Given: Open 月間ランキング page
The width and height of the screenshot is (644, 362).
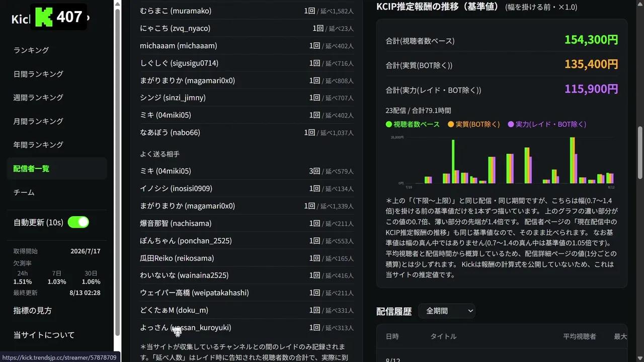Looking at the screenshot, I should (x=38, y=121).
